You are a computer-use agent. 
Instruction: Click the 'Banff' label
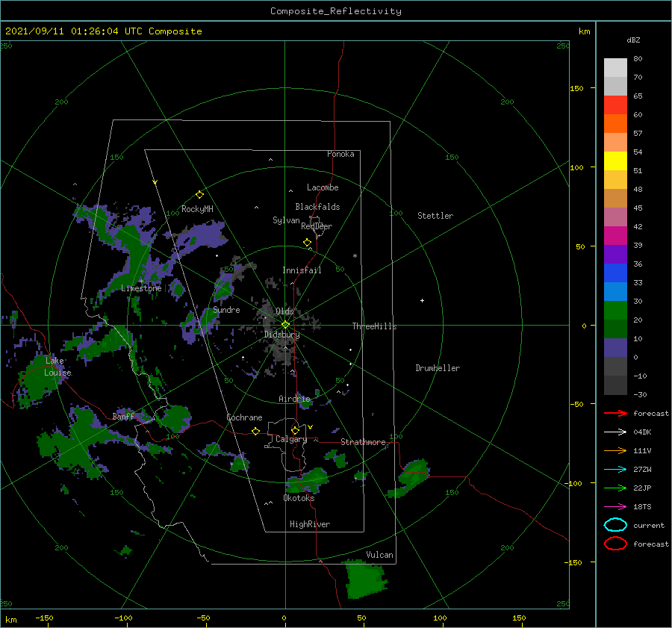coord(123,417)
